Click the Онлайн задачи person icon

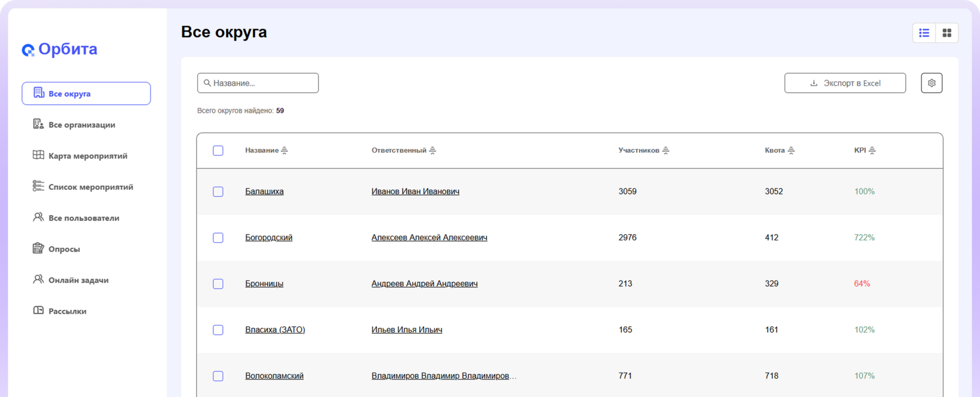[x=38, y=279]
